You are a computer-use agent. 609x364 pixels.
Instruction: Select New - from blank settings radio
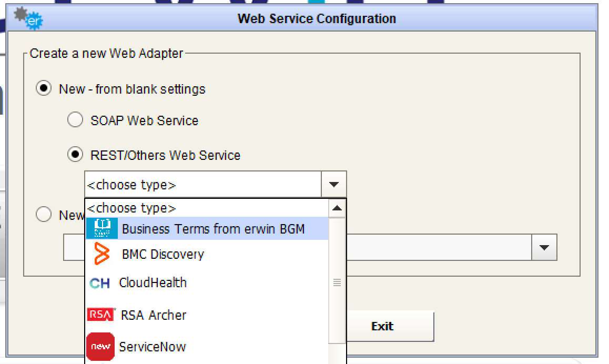pyautogui.click(x=43, y=89)
